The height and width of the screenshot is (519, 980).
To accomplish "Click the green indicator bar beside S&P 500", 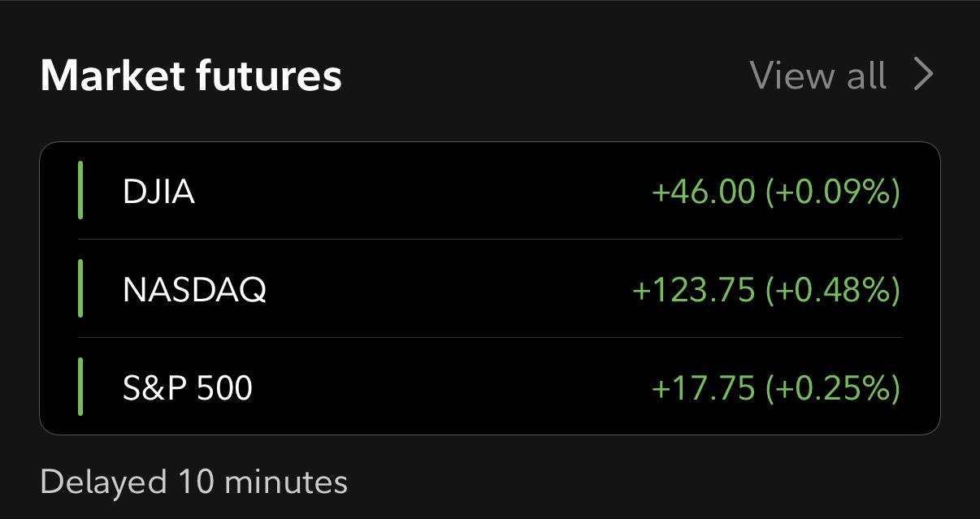I will [81, 386].
